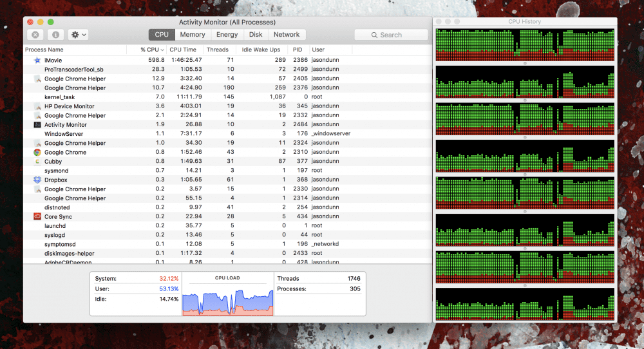The height and width of the screenshot is (349, 644).
Task: Select the iMovie star icon
Action: coord(37,60)
